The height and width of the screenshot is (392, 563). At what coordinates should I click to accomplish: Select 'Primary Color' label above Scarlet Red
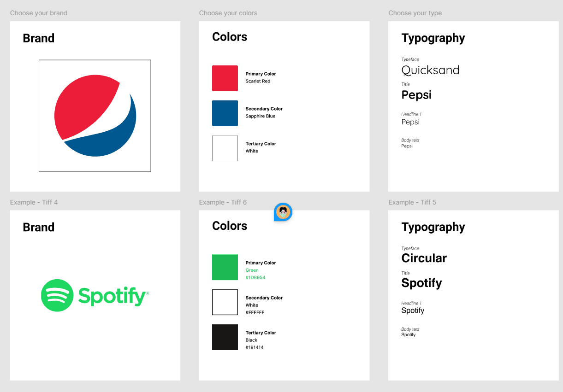[261, 74]
